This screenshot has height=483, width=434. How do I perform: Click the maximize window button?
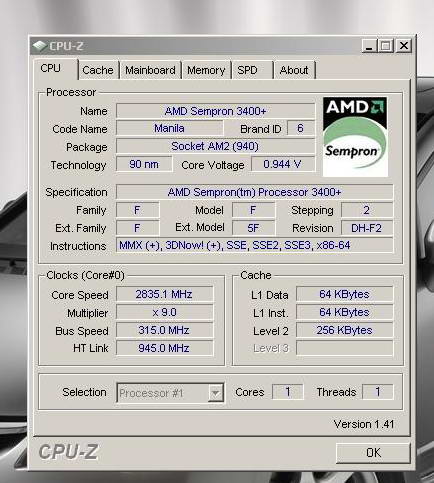point(386,46)
